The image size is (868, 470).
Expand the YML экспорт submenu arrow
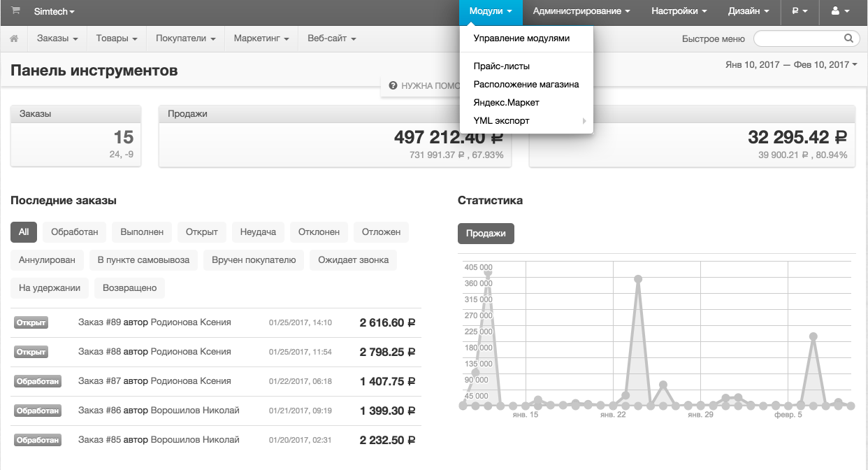click(584, 121)
